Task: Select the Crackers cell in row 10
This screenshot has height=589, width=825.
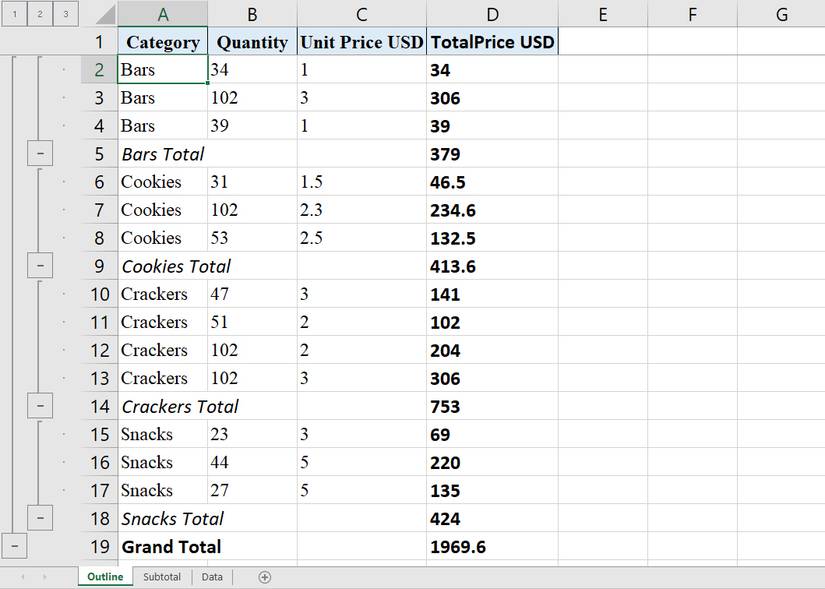Action: 163,294
